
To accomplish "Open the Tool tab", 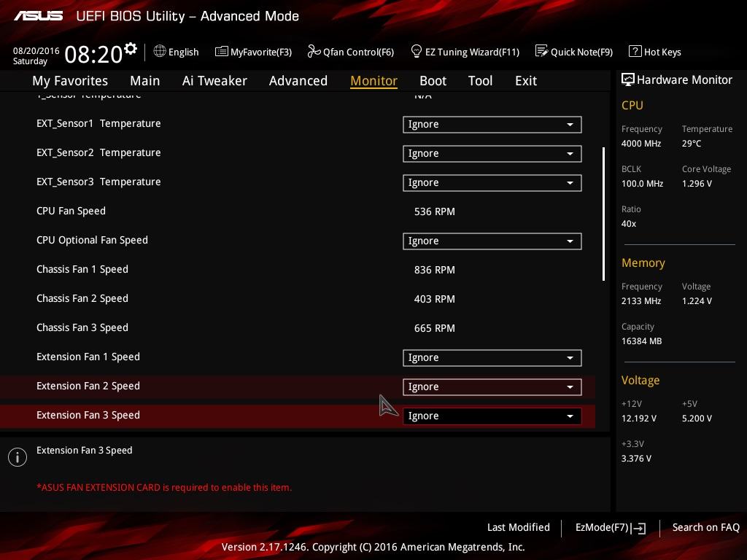I will pos(480,81).
